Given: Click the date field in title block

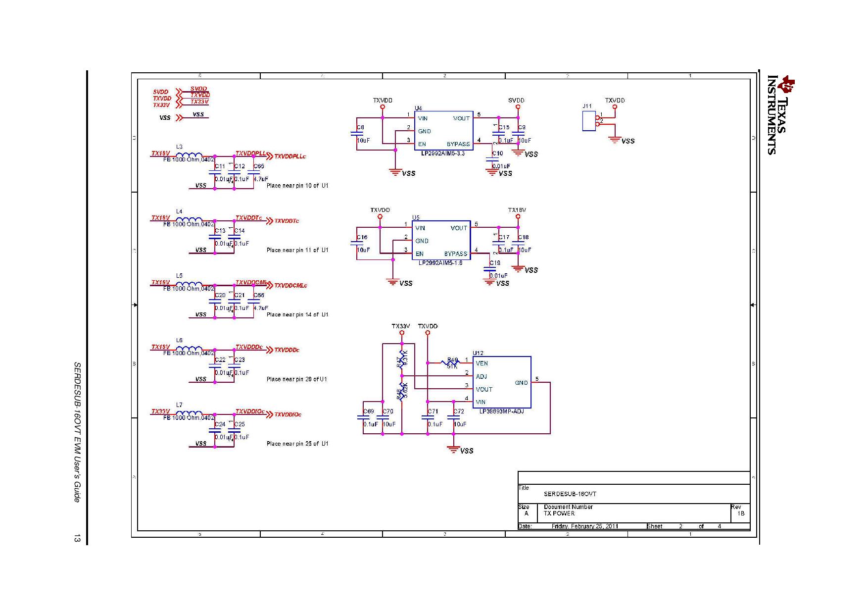Looking at the screenshot, I should [584, 526].
